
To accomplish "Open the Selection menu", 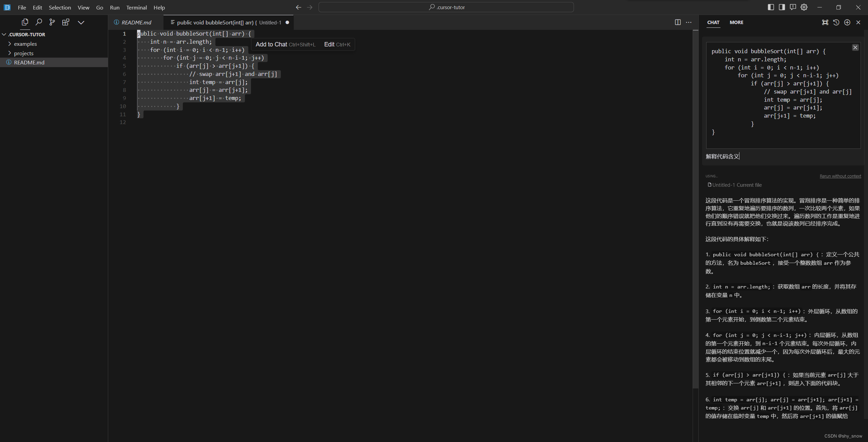I will tap(60, 7).
